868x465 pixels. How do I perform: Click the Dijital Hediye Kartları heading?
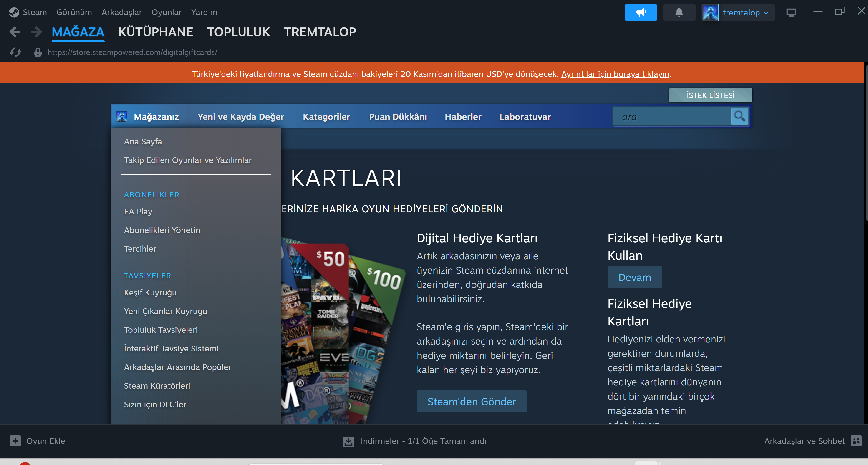[x=477, y=238]
